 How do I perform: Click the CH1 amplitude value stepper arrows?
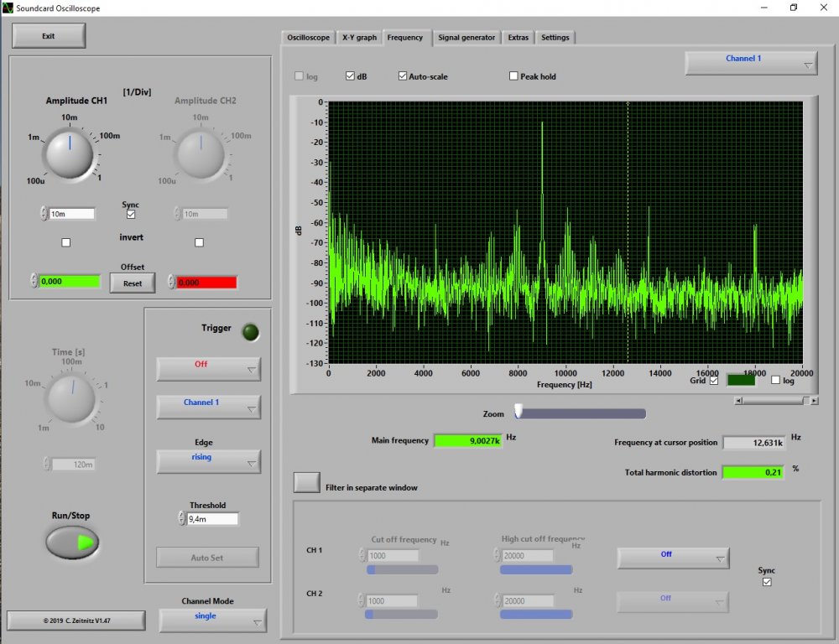44,214
